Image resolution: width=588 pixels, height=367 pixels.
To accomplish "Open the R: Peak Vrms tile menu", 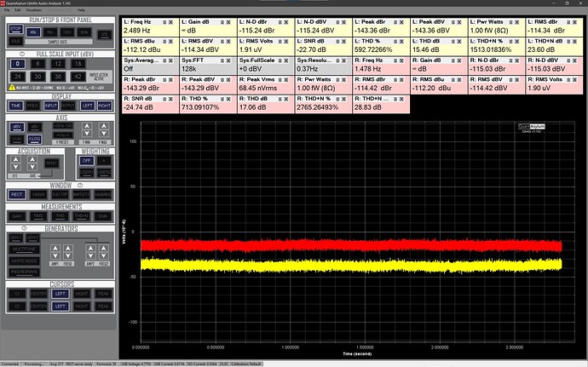I will point(280,79).
